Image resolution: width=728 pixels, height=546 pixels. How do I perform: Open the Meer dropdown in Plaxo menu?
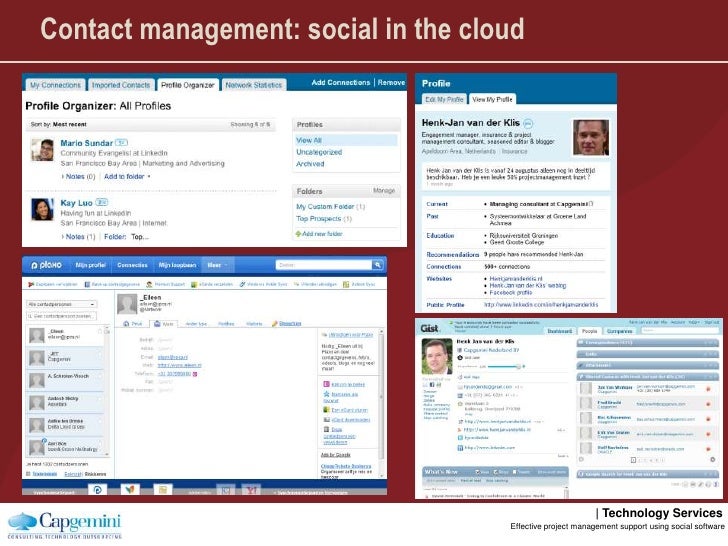point(217,265)
